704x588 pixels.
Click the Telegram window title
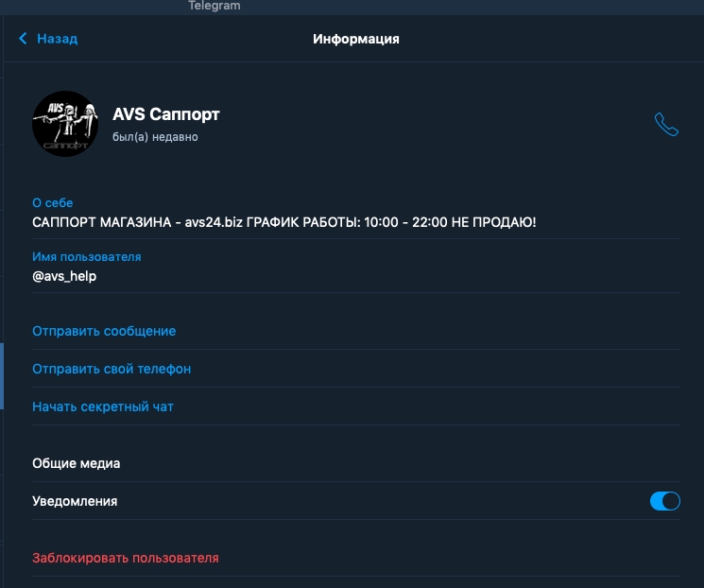click(215, 6)
